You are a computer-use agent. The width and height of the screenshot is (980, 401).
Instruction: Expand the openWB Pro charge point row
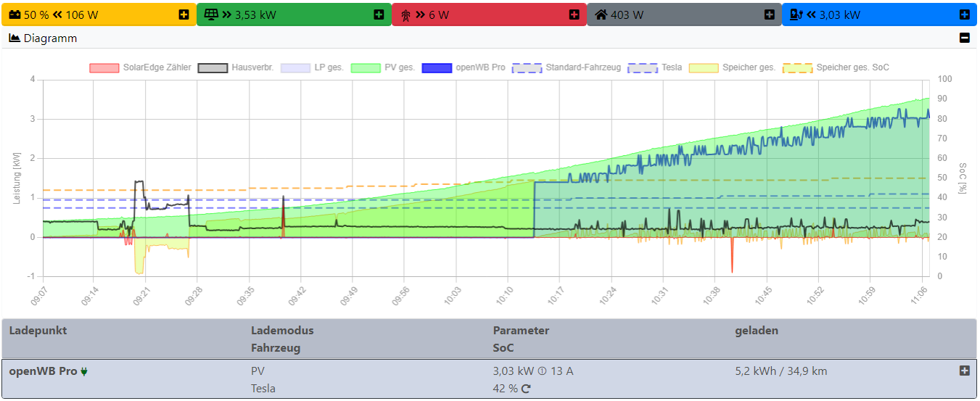click(x=964, y=371)
